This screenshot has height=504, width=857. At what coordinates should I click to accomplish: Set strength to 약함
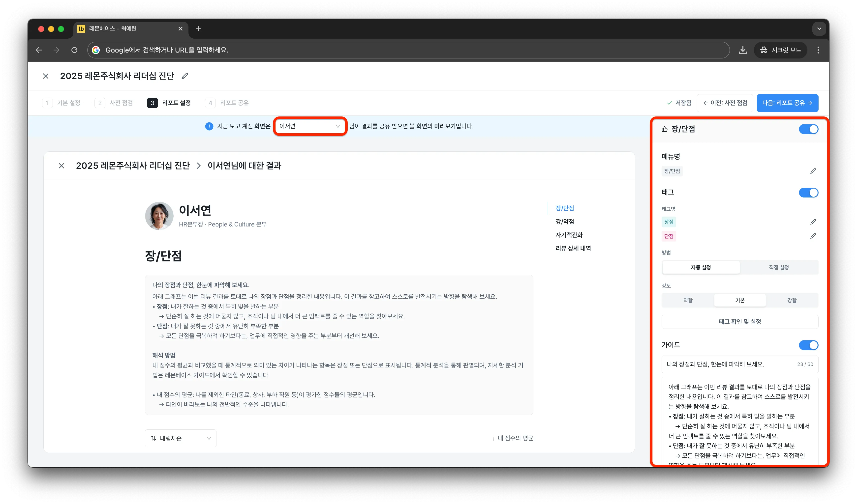coord(688,300)
